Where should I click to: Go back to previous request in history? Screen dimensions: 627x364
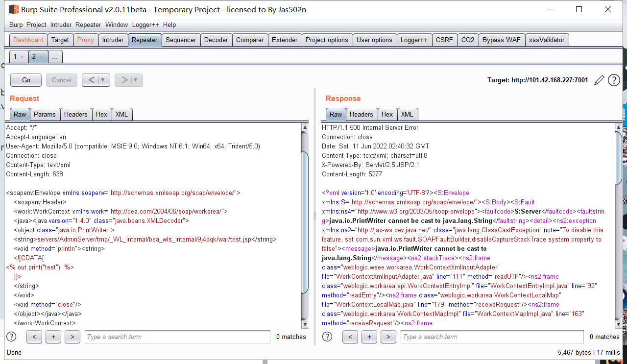tap(92, 80)
